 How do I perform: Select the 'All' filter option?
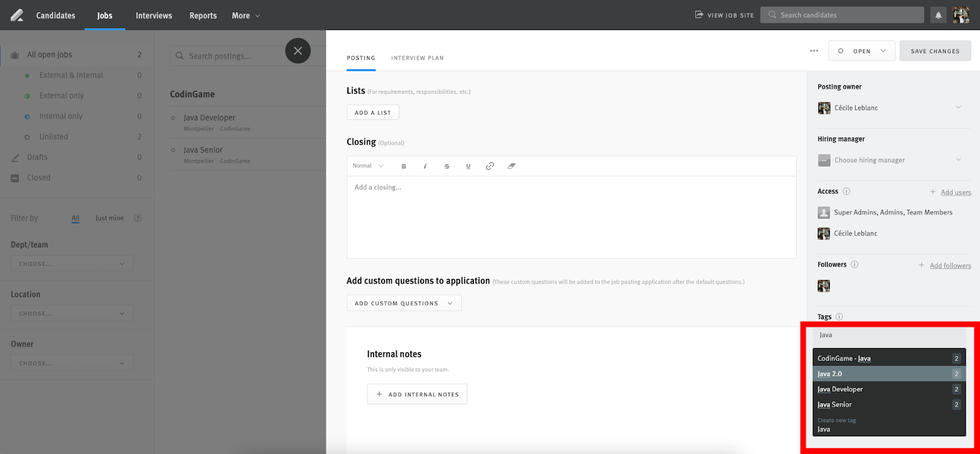tap(75, 218)
